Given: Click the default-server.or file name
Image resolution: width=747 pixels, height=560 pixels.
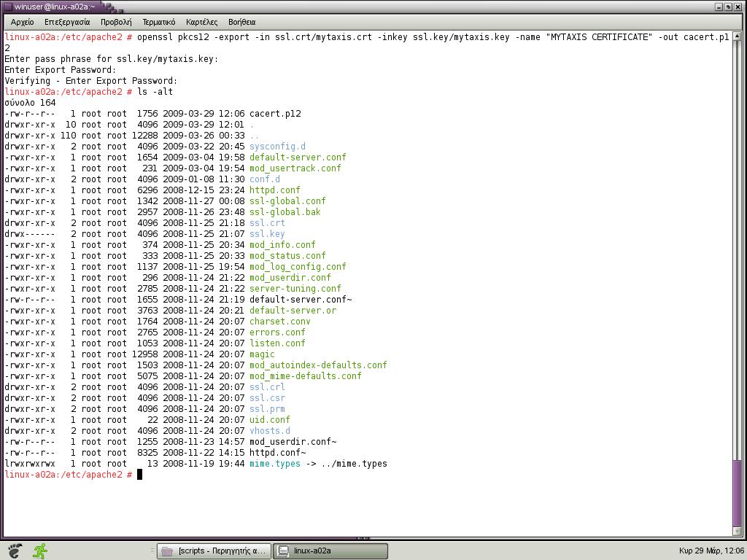Looking at the screenshot, I should pyautogui.click(x=293, y=311).
